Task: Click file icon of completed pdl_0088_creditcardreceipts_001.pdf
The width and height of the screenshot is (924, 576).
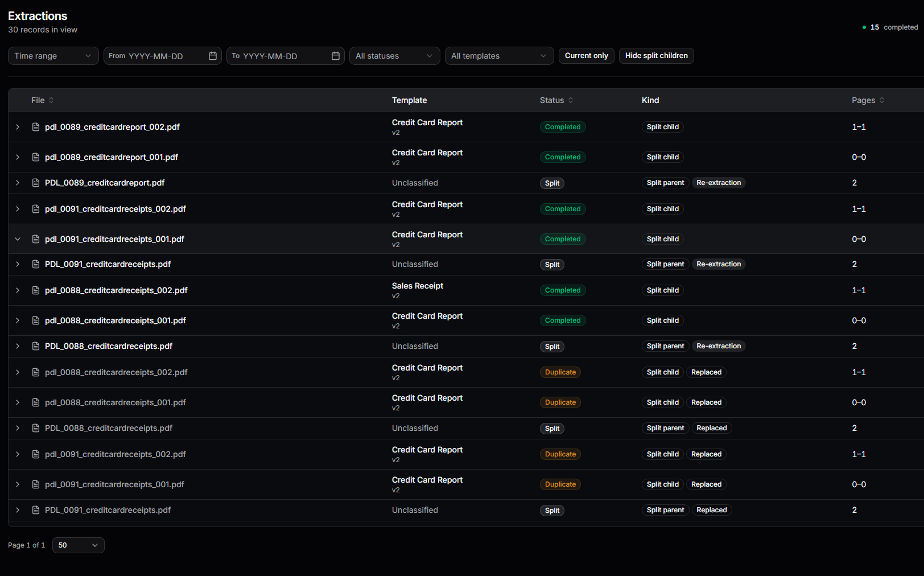Action: point(36,320)
